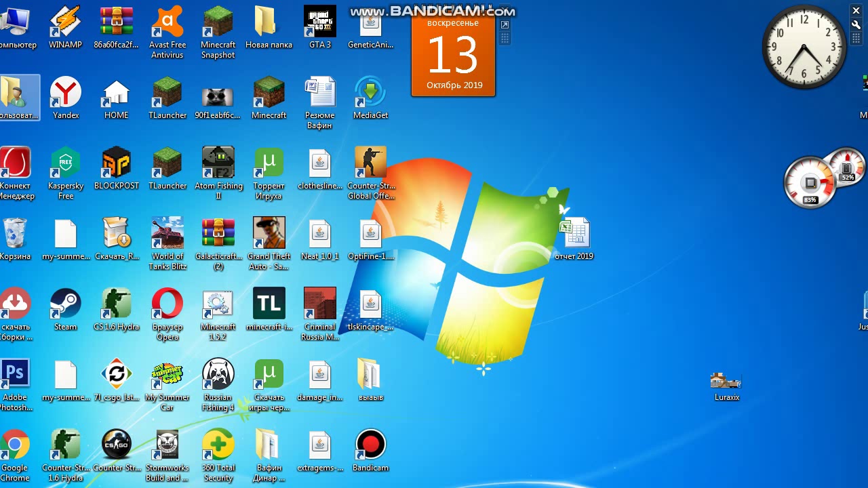Launch Avast Free Antivirus
Viewport: 868px width, 488px height.
pyautogui.click(x=167, y=32)
